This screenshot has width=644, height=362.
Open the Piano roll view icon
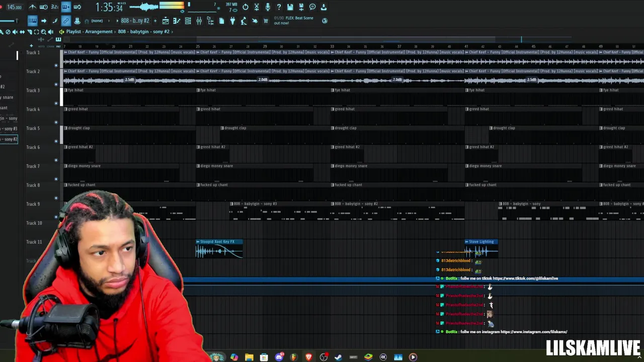click(x=177, y=21)
